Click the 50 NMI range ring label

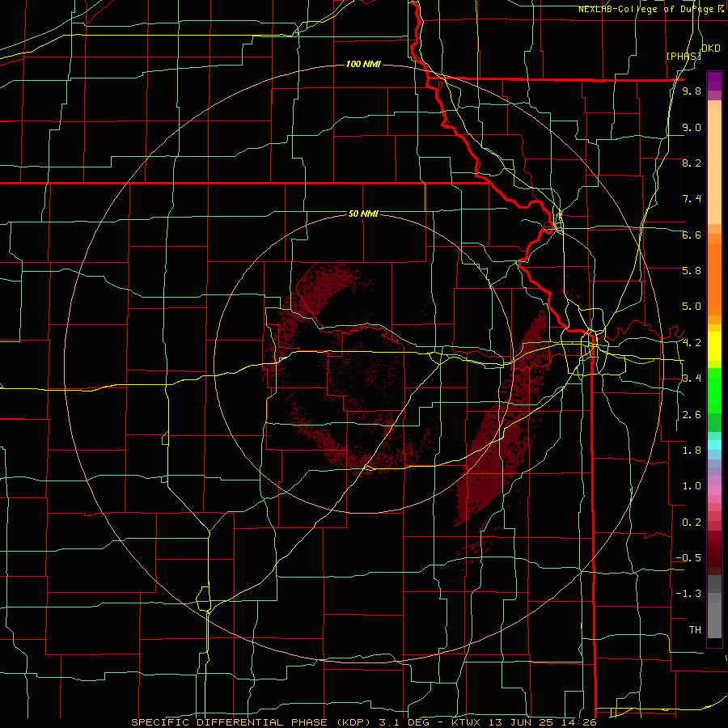point(363,214)
